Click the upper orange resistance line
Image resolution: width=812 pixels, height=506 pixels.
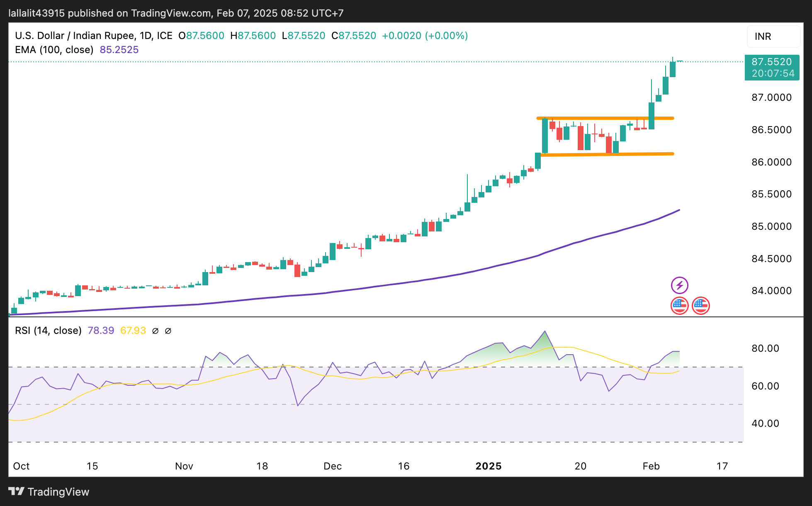tap(605, 118)
